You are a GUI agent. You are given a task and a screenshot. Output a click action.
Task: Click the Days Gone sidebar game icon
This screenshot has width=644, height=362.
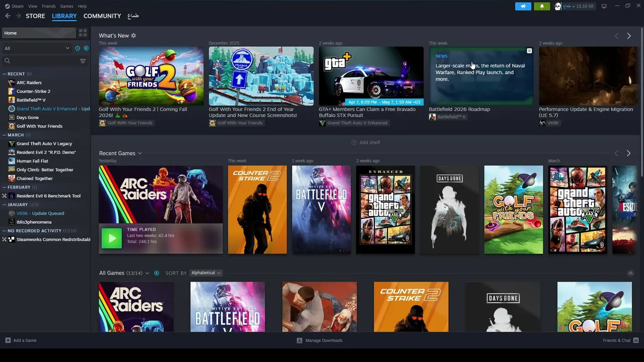pyautogui.click(x=12, y=117)
